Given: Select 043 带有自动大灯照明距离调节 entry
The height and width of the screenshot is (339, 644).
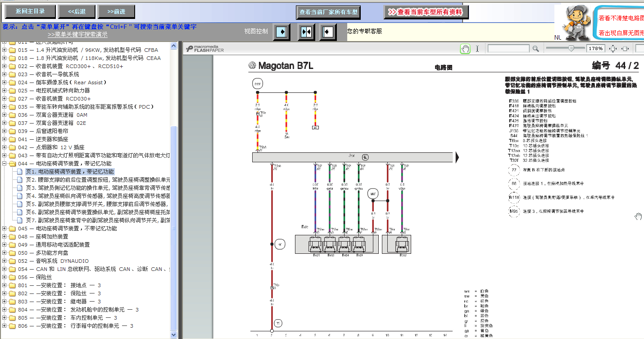Looking at the screenshot, I should click(94, 156).
